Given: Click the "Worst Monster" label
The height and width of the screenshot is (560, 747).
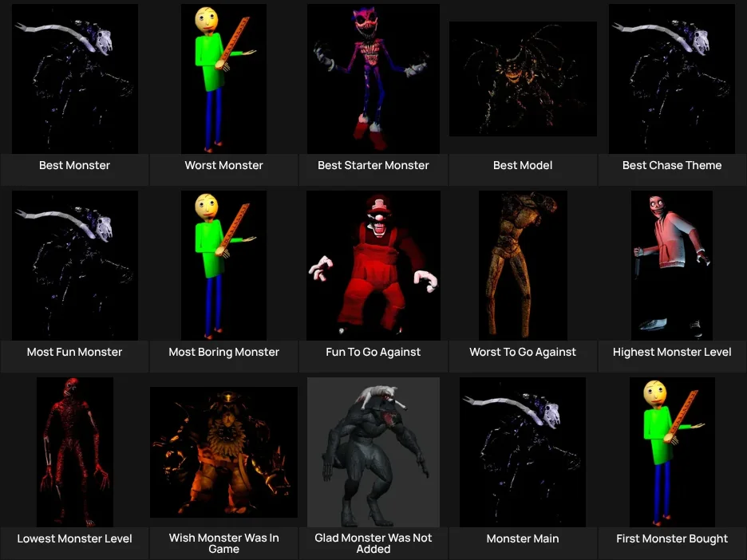Looking at the screenshot, I should [x=224, y=165].
